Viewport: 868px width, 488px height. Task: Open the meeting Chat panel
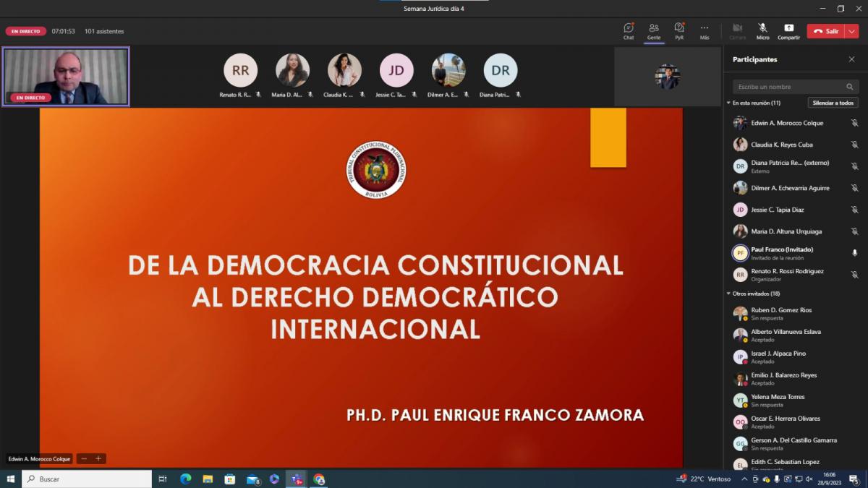pos(629,30)
